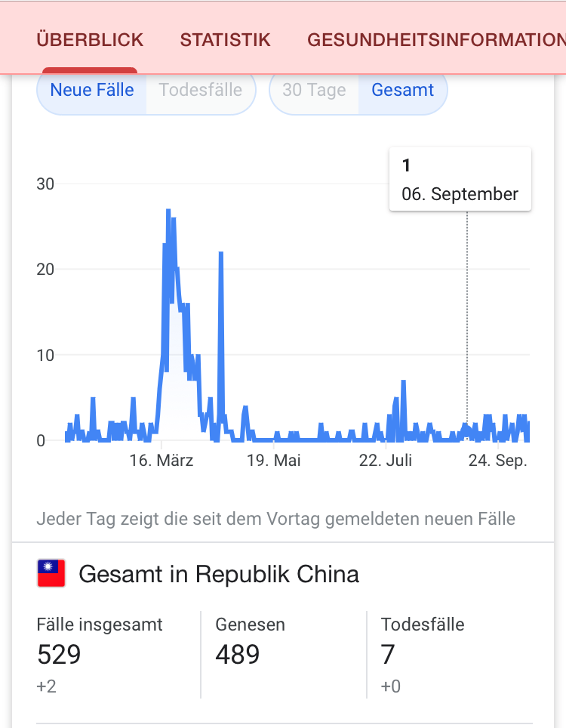
Task: Click the Fälle insgesamt 529 figure
Action: pyautogui.click(x=59, y=654)
